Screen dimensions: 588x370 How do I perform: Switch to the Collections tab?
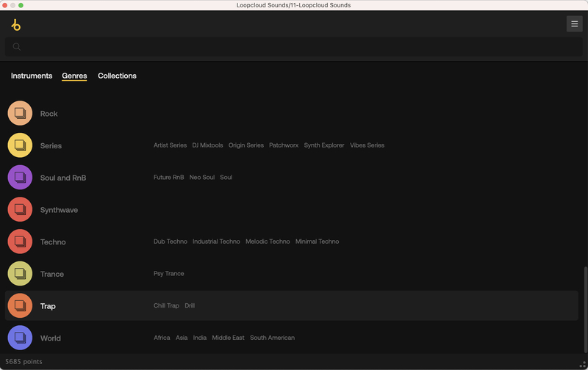click(117, 76)
